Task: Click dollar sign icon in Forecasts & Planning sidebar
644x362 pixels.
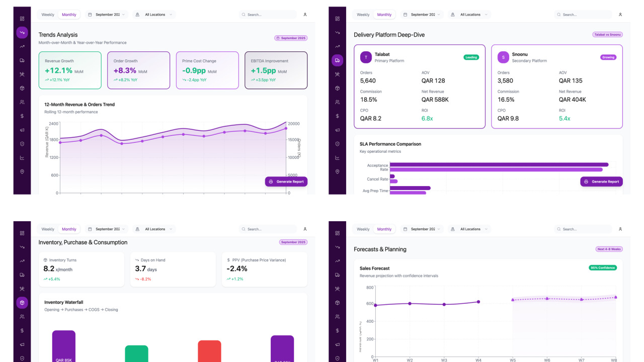Action: (x=337, y=330)
